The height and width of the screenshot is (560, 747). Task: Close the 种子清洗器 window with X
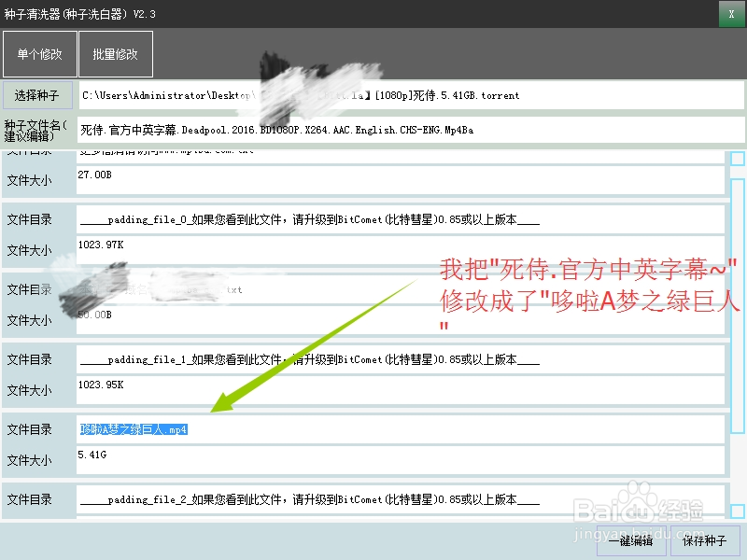coord(731,14)
